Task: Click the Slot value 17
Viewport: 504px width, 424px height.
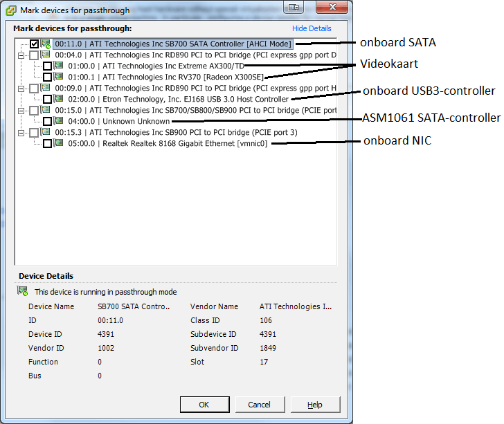Action: click(x=264, y=362)
